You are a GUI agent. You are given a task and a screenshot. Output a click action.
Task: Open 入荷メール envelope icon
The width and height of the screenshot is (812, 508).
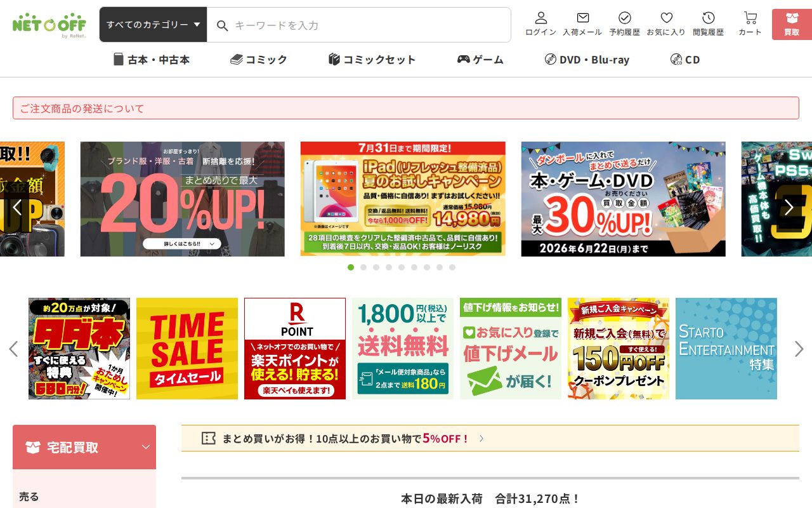582,24
